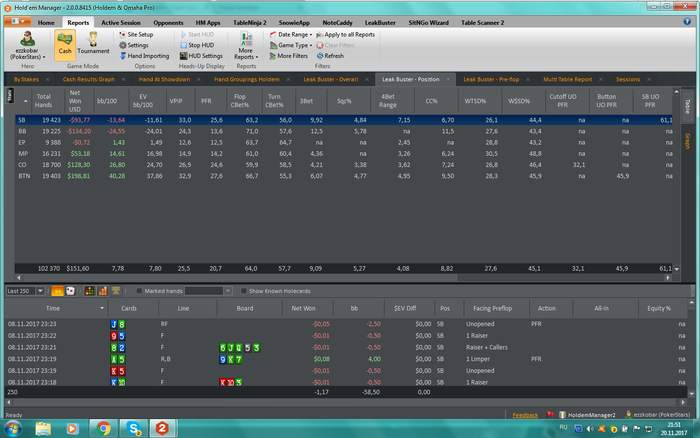Click the trophy icon in hands toolbar
Image resolution: width=700 pixels, height=438 pixels.
click(116, 291)
